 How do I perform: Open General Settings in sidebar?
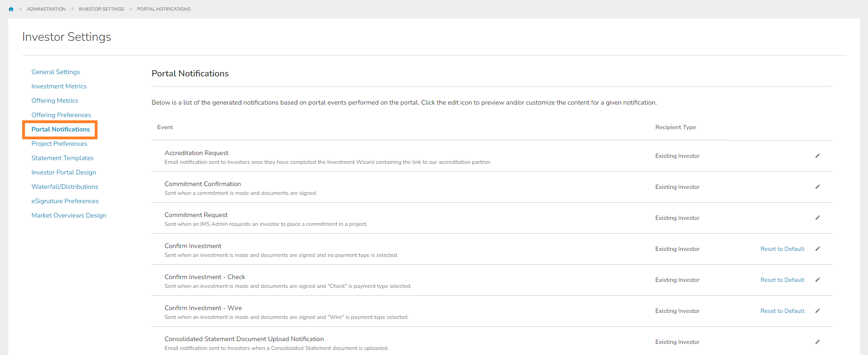(55, 72)
